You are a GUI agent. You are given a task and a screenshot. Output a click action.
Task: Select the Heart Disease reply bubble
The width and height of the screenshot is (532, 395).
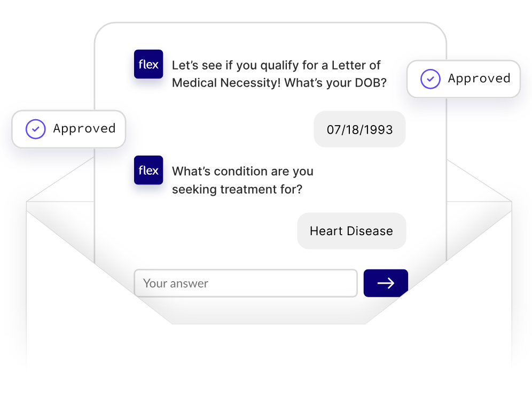[x=351, y=231]
